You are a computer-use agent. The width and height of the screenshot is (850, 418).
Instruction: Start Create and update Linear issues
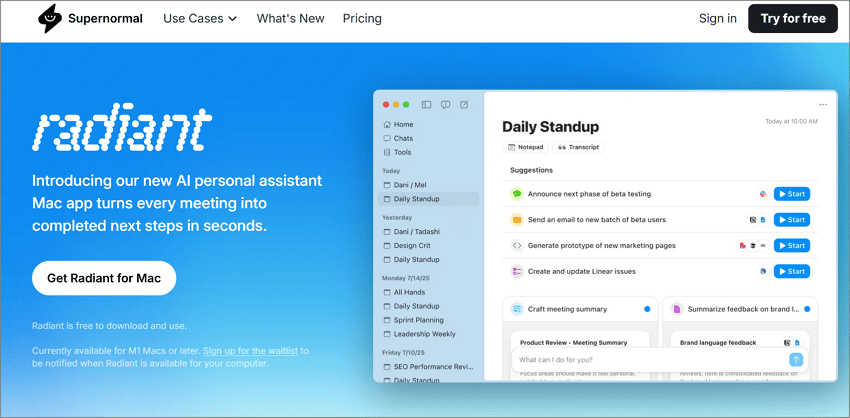[791, 271]
